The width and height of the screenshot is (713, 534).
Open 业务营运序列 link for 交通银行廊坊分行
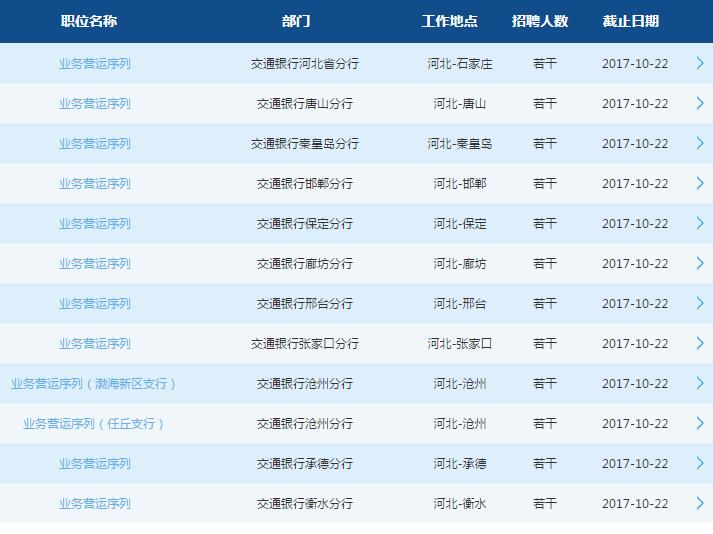coord(94,263)
